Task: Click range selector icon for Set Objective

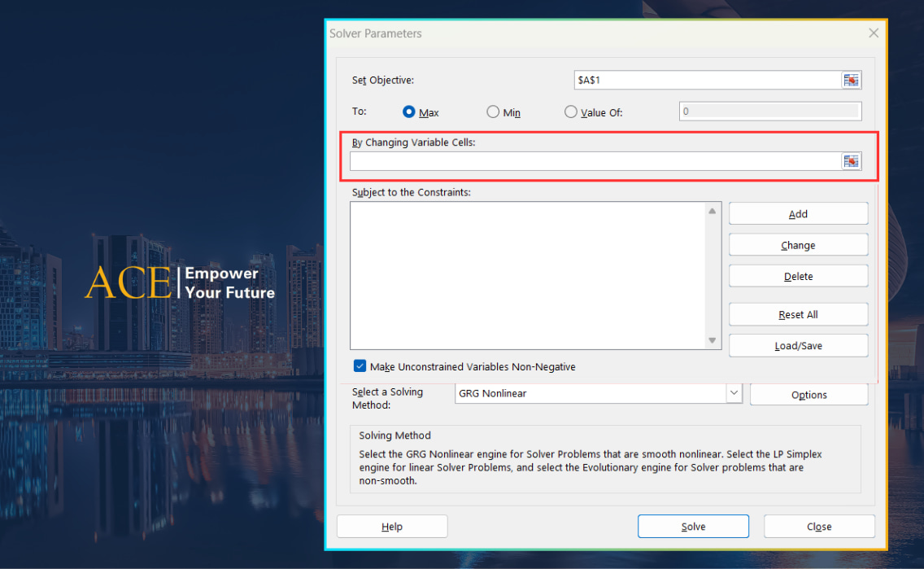Action: pyautogui.click(x=851, y=80)
